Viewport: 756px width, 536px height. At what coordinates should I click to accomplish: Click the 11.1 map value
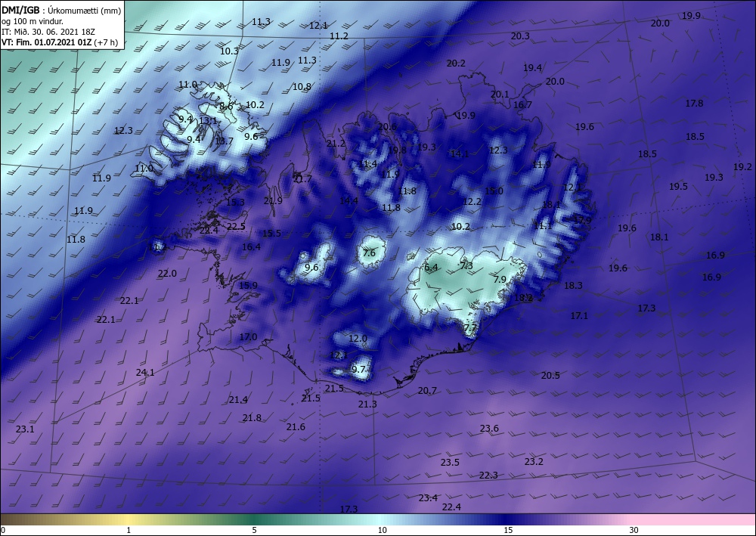pyautogui.click(x=543, y=225)
